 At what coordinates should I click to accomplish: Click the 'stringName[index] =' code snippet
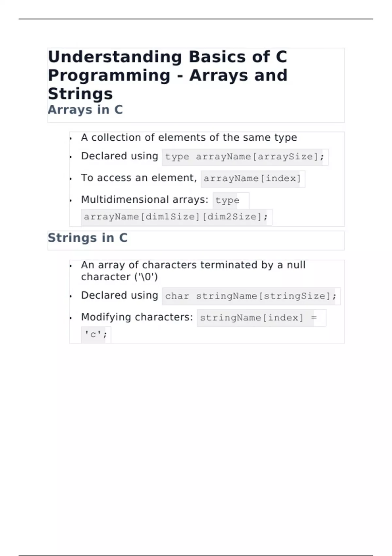258,318
